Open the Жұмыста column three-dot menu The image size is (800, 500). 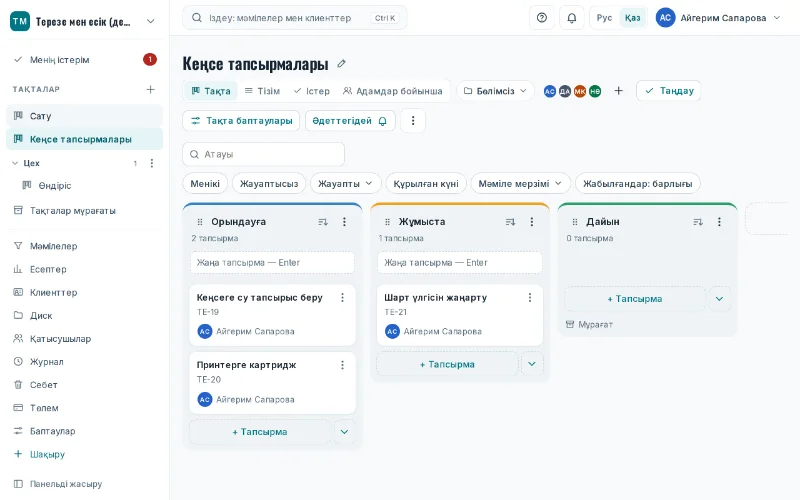tap(532, 222)
